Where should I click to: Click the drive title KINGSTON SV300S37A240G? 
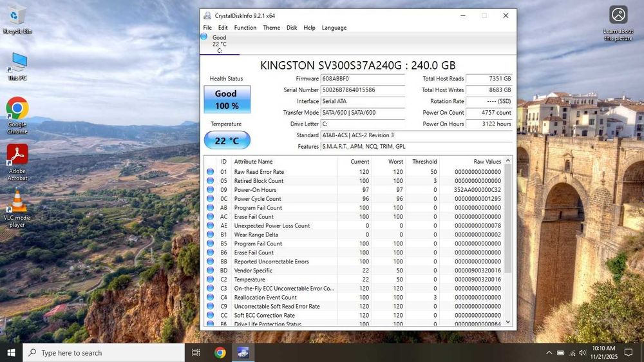(x=357, y=65)
